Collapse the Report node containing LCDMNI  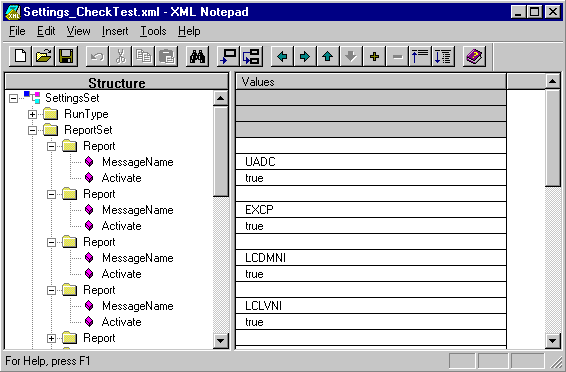point(52,242)
